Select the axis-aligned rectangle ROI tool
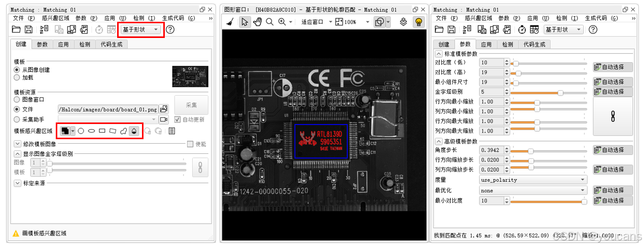The width and height of the screenshot is (644, 247). 102,131
